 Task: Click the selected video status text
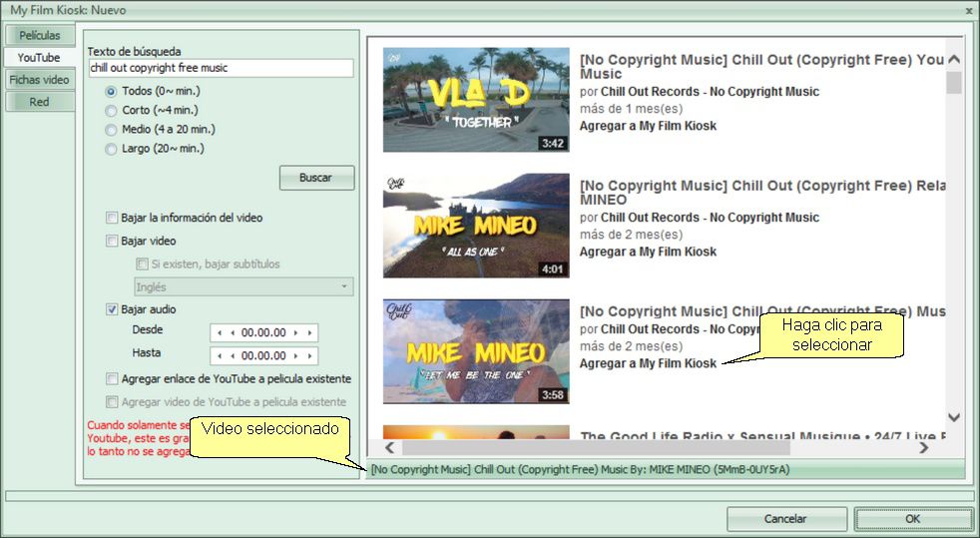click(x=580, y=469)
